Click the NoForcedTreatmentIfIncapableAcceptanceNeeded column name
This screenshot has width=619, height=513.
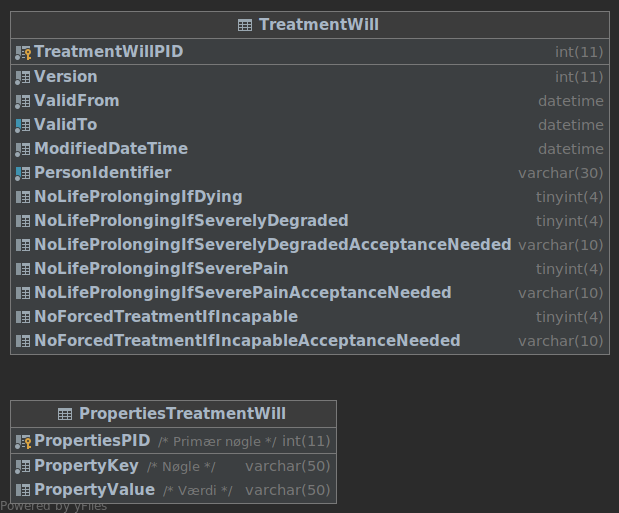pos(247,341)
